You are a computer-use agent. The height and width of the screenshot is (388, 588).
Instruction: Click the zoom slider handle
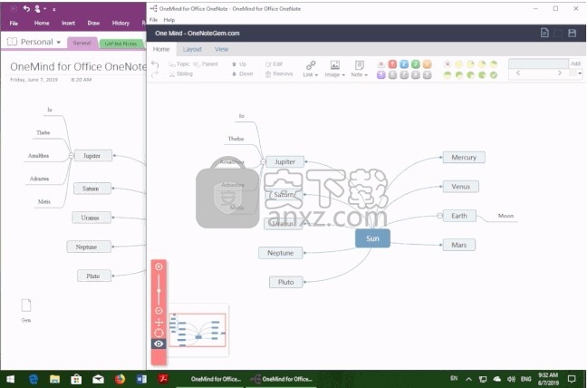coord(159,290)
